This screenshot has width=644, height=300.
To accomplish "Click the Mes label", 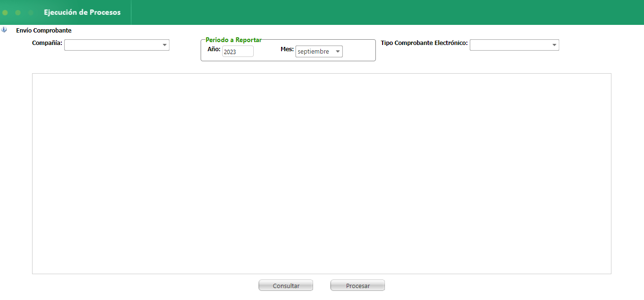I will coord(287,49).
